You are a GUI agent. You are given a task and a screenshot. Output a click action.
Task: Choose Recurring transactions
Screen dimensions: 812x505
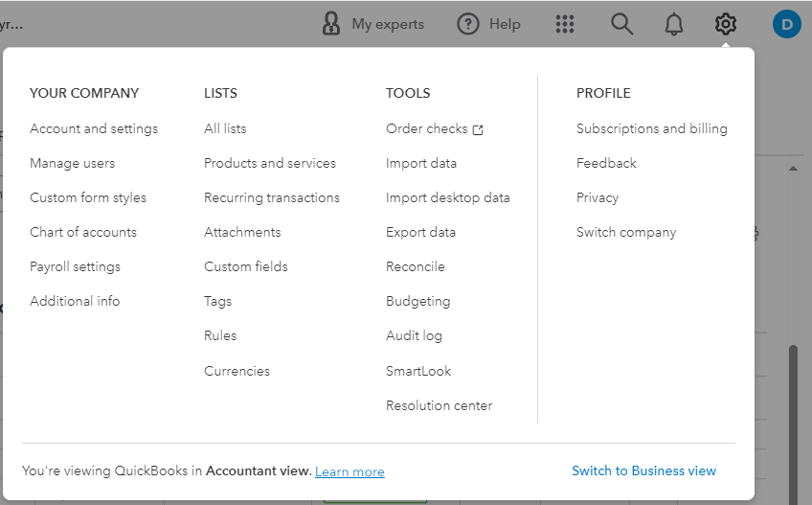[x=272, y=197]
